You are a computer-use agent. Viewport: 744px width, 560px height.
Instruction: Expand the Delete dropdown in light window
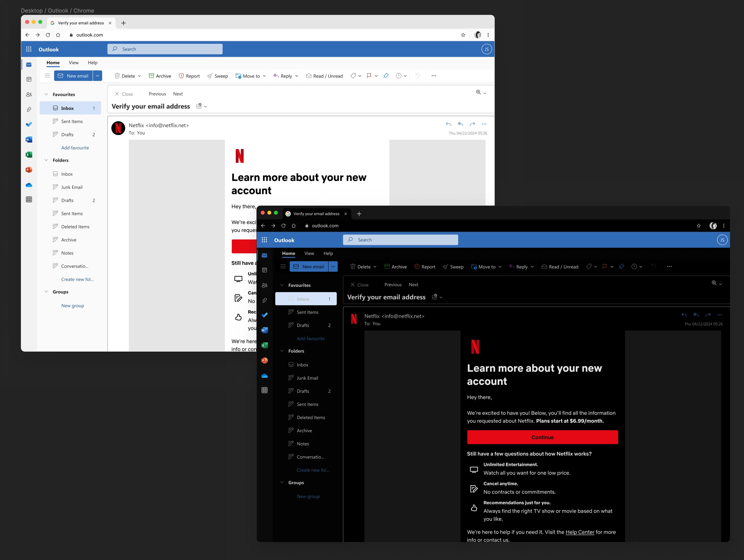[139, 76]
